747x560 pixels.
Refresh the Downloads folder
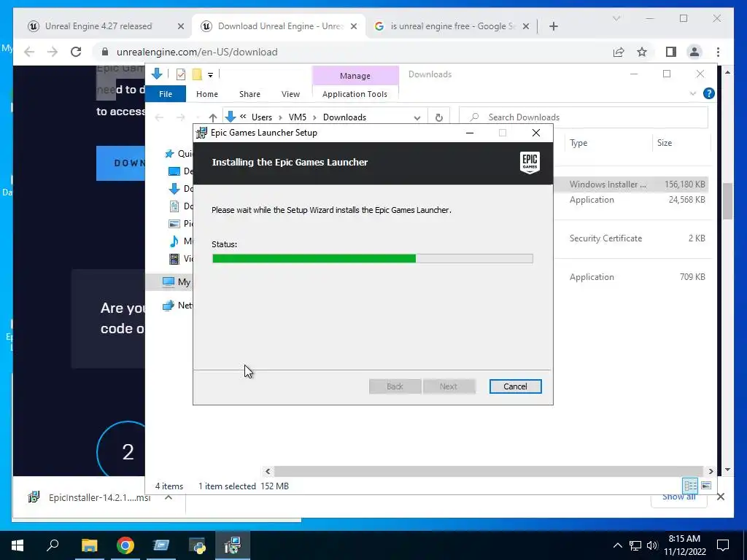click(x=438, y=117)
